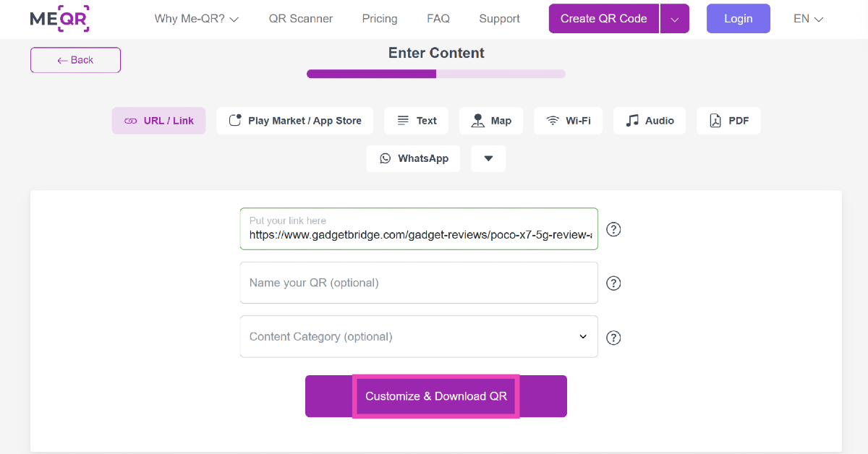Choose the WhatsApp QR type
Viewport: 868px width, 454px height.
pyautogui.click(x=413, y=158)
